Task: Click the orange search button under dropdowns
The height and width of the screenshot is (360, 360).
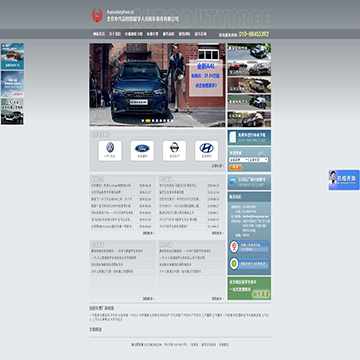Action: click(236, 167)
